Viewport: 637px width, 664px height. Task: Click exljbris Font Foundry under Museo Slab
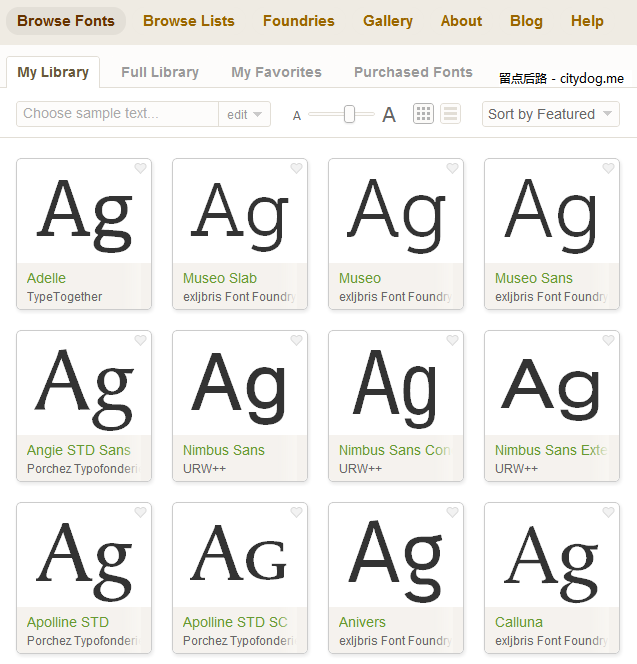239,297
